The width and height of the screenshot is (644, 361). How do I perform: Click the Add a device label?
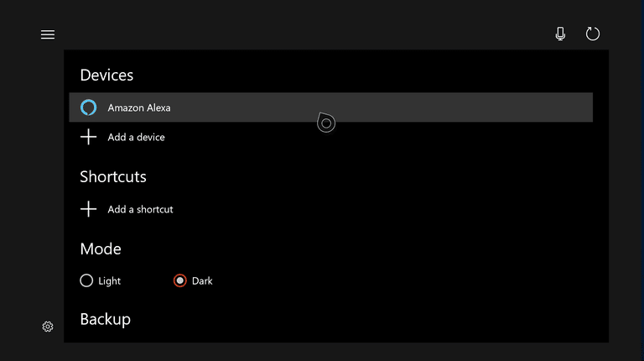coord(136,138)
